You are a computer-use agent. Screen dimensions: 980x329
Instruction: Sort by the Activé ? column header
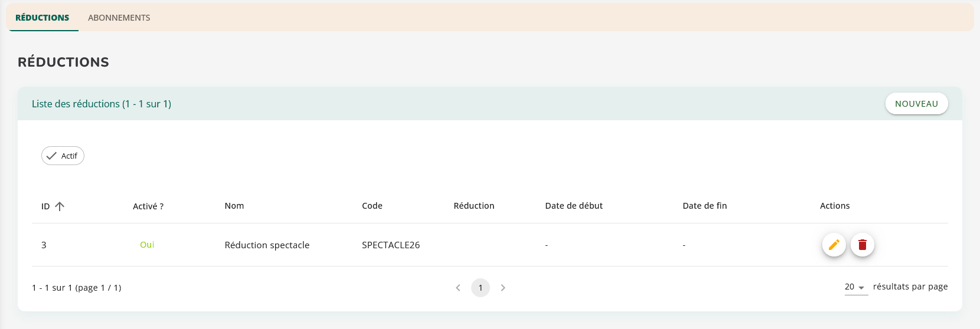pos(148,206)
